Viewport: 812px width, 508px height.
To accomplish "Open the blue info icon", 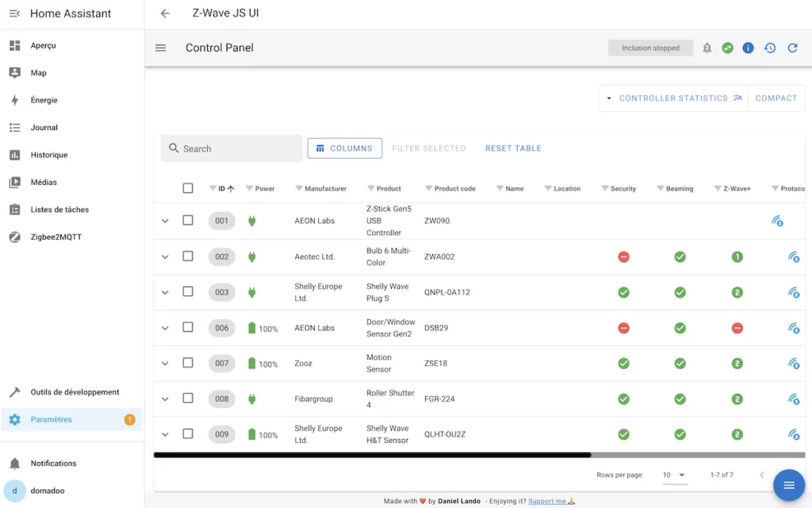I will click(748, 48).
